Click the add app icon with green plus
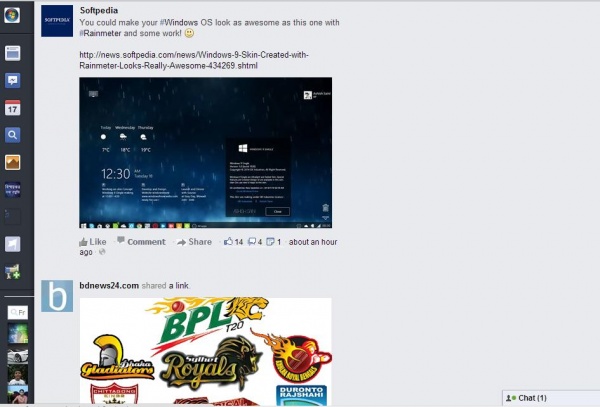This screenshot has height=407, width=600. click(13, 271)
